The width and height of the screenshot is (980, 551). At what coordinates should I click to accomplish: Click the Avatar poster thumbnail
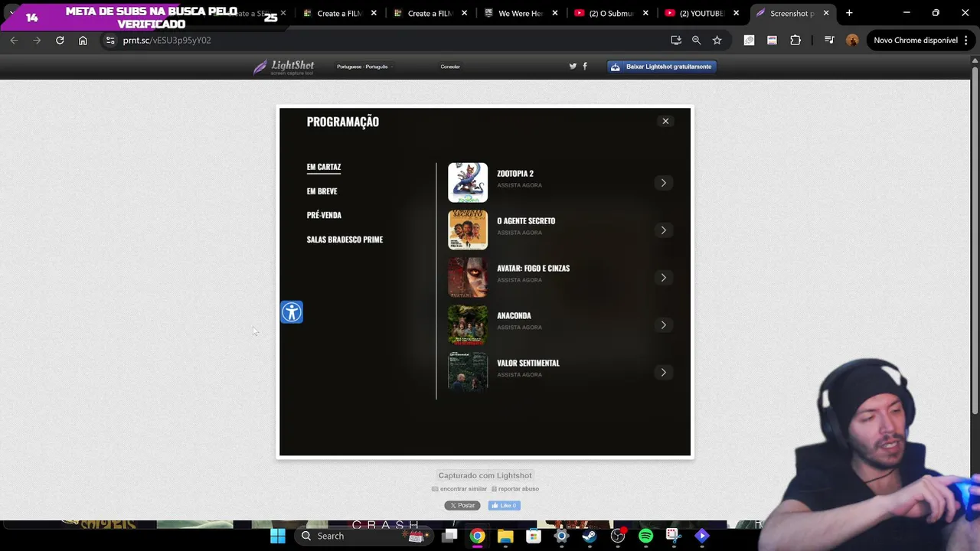468,277
